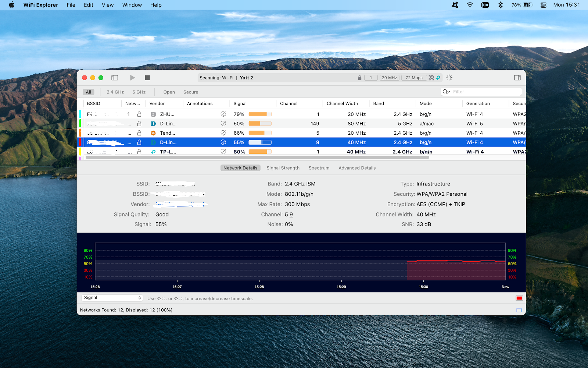Click the annotation icon in the selected 55% row
Screen dimensions: 588x368
pos(223,142)
